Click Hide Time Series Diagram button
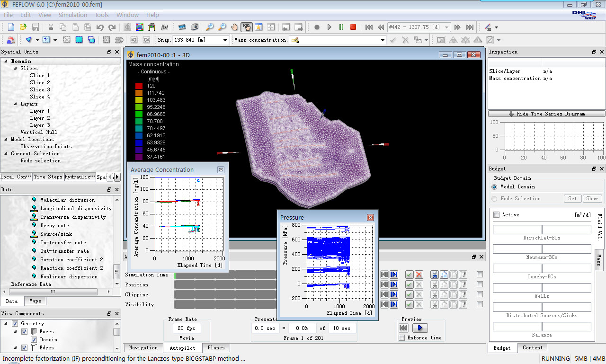606x364 pixels. (547, 114)
